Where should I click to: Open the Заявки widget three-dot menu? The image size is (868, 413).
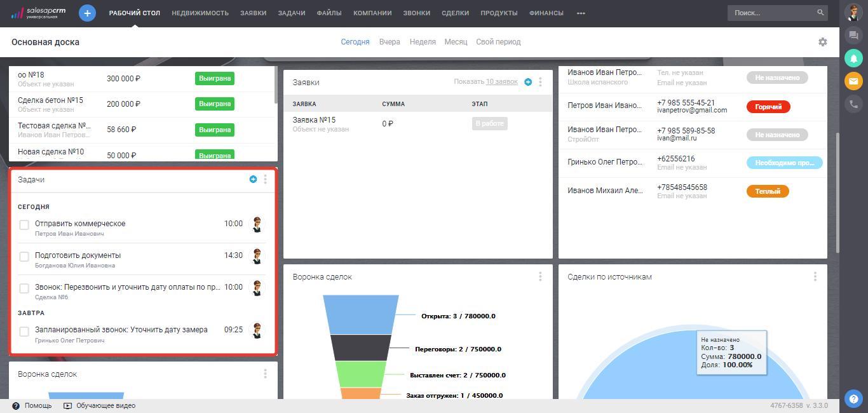(540, 82)
